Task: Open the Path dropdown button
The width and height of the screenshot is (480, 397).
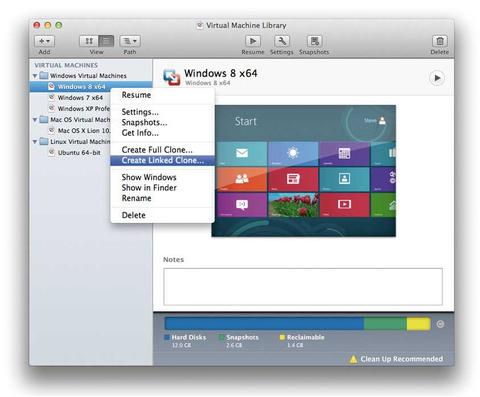Action: [130, 41]
